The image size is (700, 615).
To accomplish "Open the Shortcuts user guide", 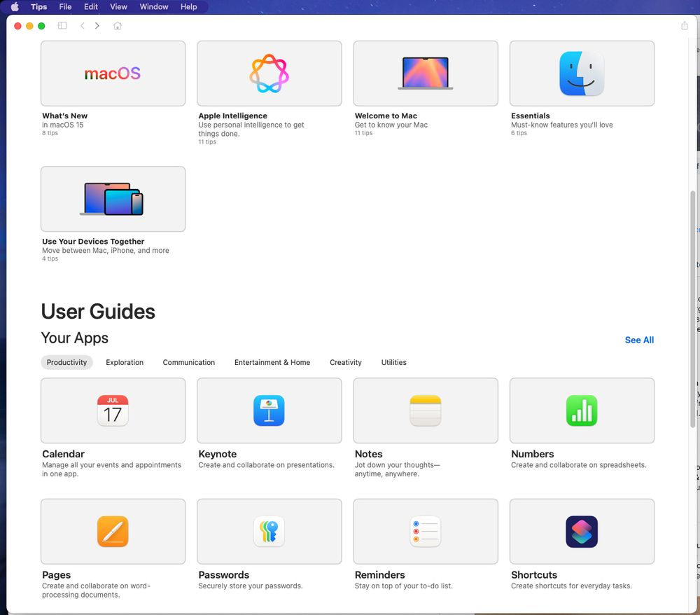I will click(581, 532).
